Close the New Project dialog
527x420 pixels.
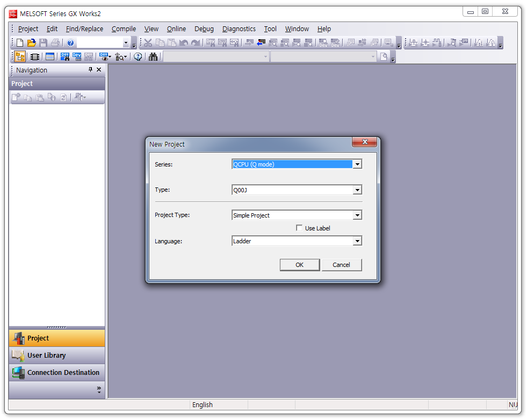pos(365,142)
